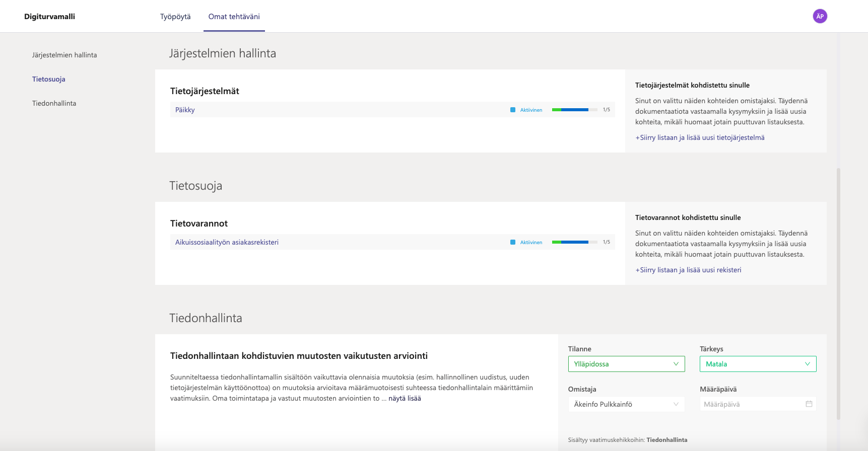Click the Aktiivinen label in asiakasrekisteri row

531,242
